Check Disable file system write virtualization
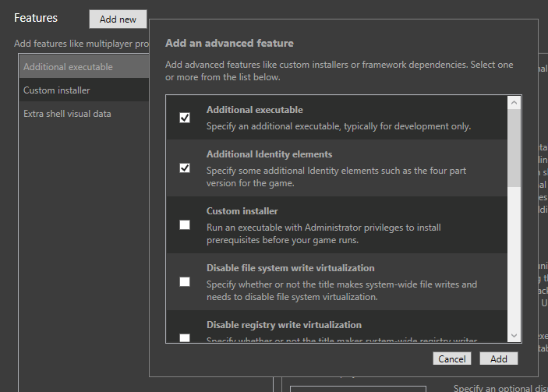 point(185,281)
